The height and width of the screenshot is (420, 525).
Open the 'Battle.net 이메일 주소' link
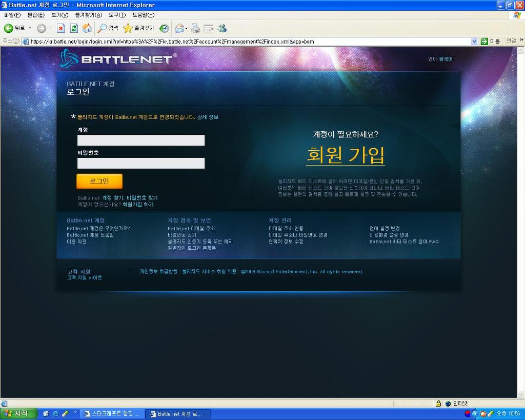191,228
